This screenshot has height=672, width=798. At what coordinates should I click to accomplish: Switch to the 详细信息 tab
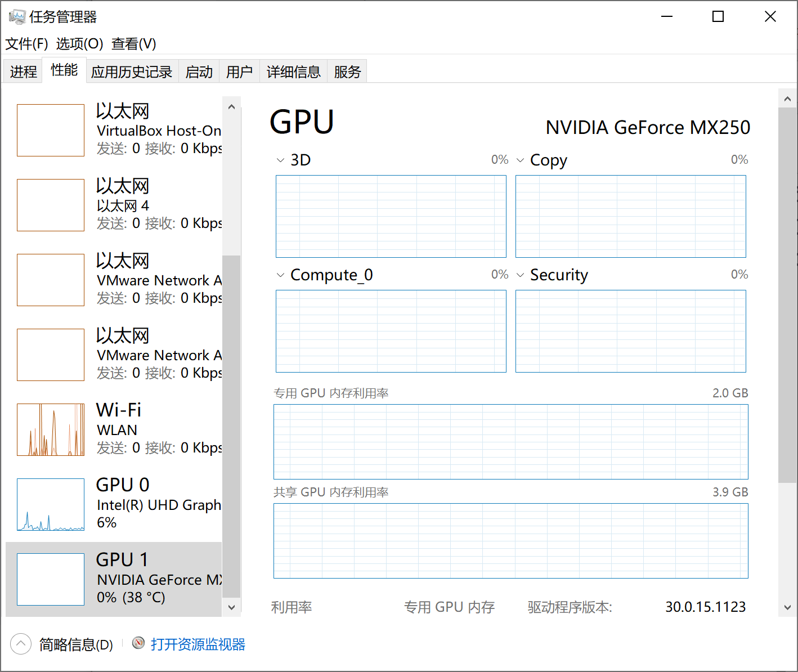(x=294, y=71)
